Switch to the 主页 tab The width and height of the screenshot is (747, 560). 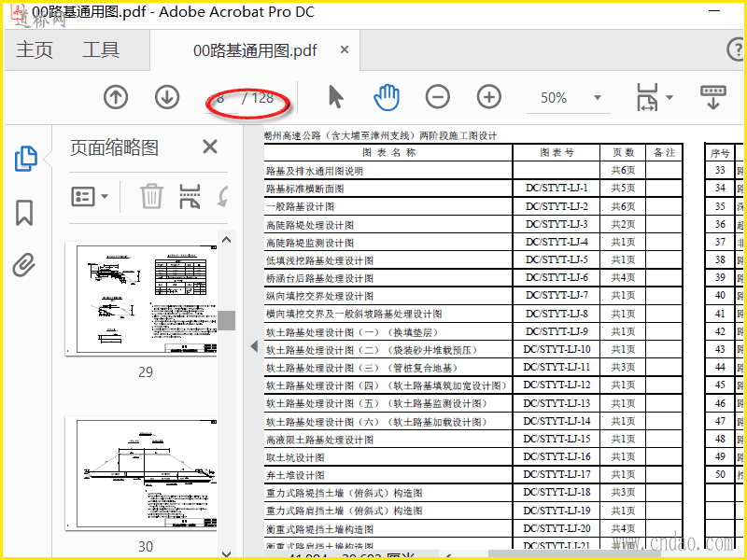pos(35,50)
